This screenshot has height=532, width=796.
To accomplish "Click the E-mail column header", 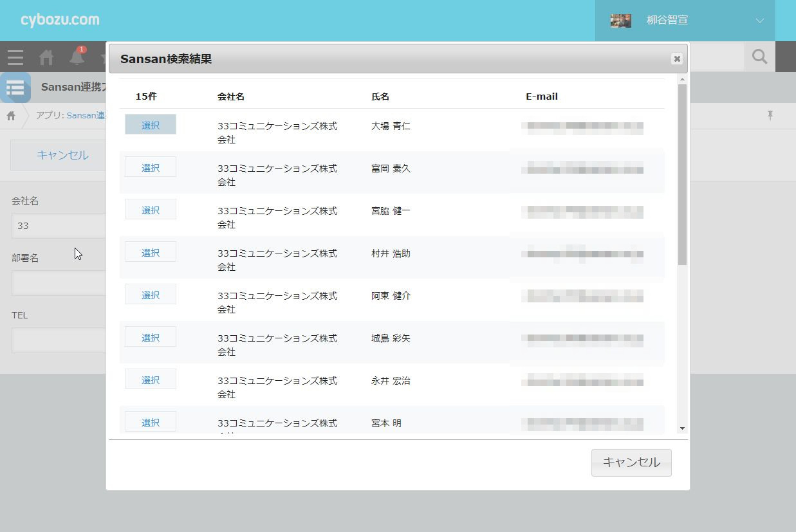I will [542, 96].
